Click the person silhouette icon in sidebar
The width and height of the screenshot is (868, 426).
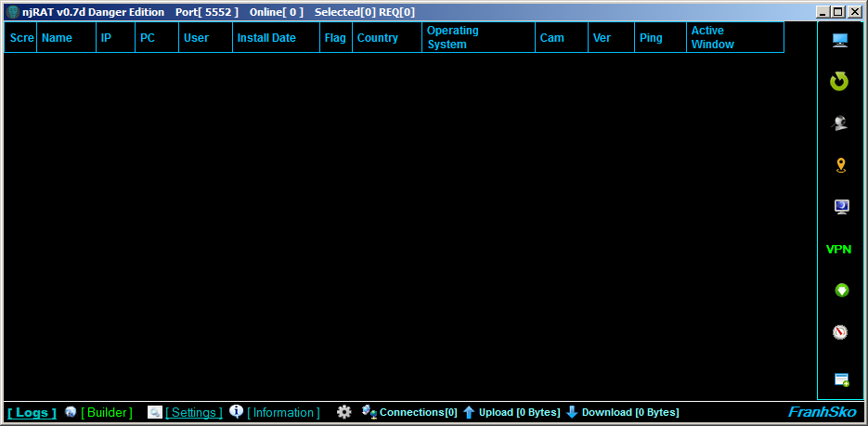840,123
